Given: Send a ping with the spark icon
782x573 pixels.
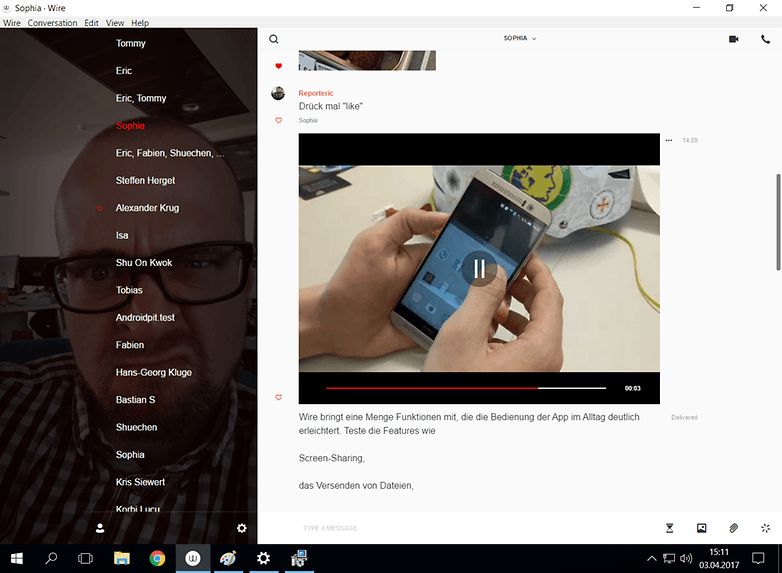Looking at the screenshot, I should (765, 528).
